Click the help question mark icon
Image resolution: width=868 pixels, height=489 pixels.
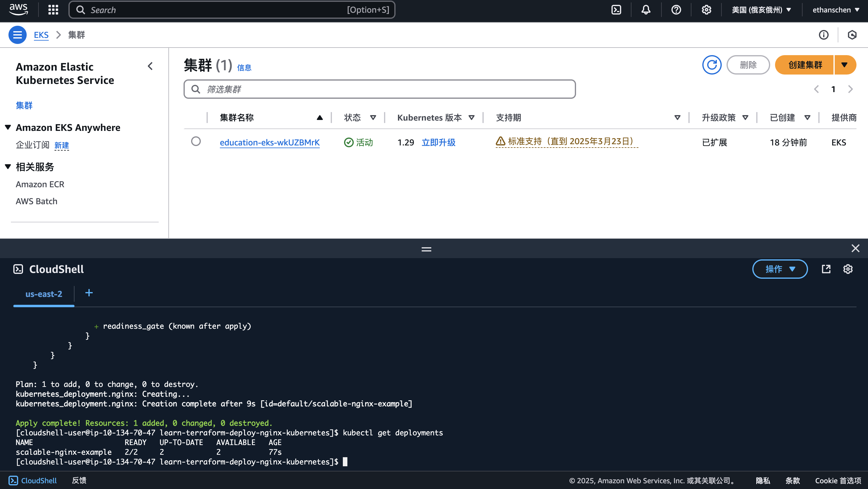pos(676,10)
